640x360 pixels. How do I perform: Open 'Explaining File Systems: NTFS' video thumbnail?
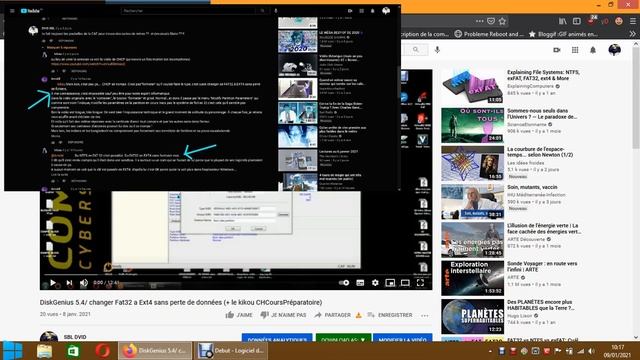coord(472,86)
